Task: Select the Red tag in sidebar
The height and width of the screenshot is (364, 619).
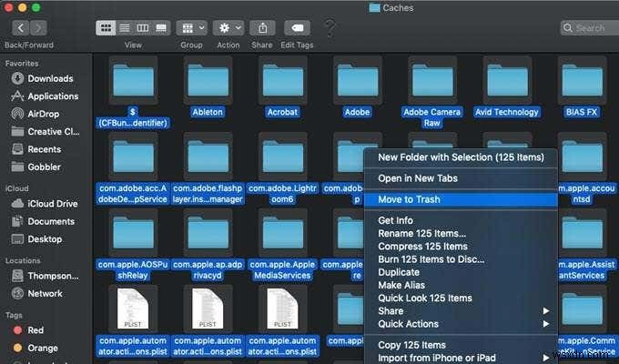Action: [36, 330]
